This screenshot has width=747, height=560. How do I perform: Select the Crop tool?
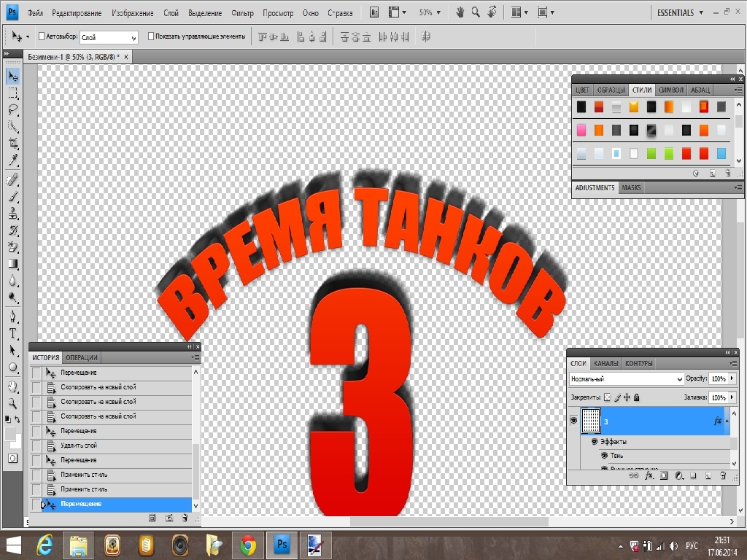coord(13,144)
